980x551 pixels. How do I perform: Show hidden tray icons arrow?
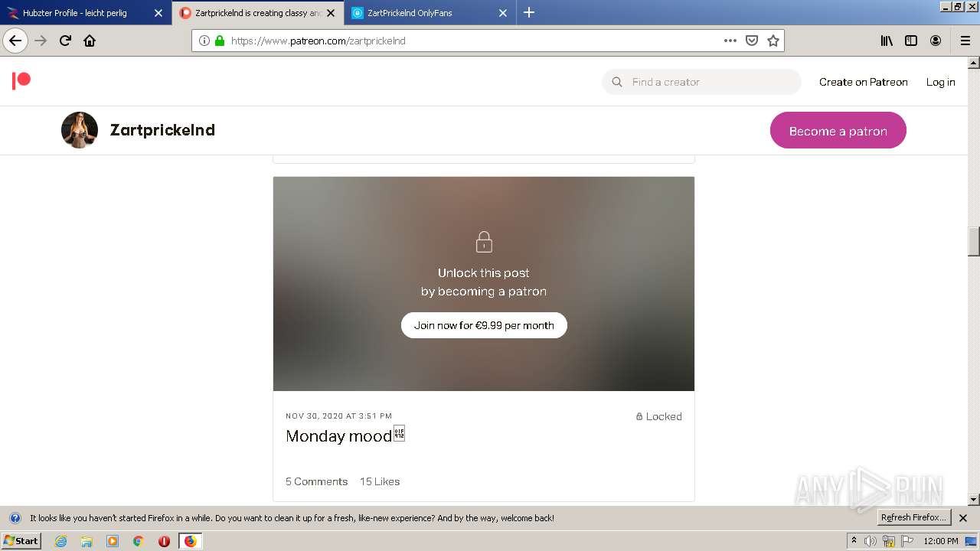pos(854,541)
